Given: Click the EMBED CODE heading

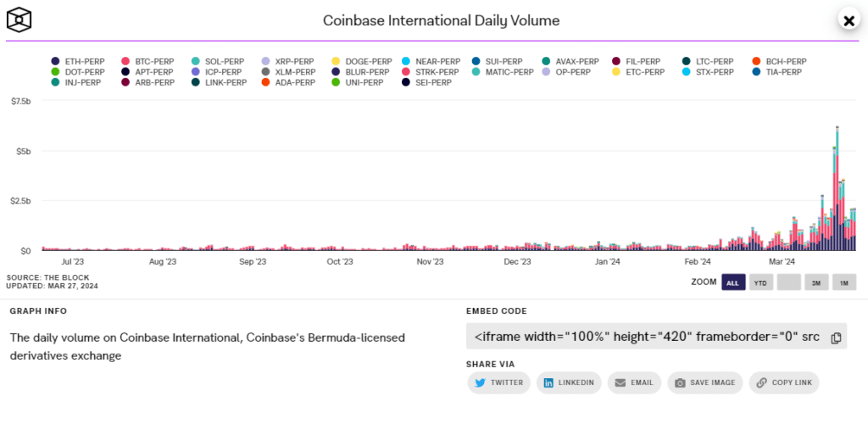Looking at the screenshot, I should click(x=497, y=311).
